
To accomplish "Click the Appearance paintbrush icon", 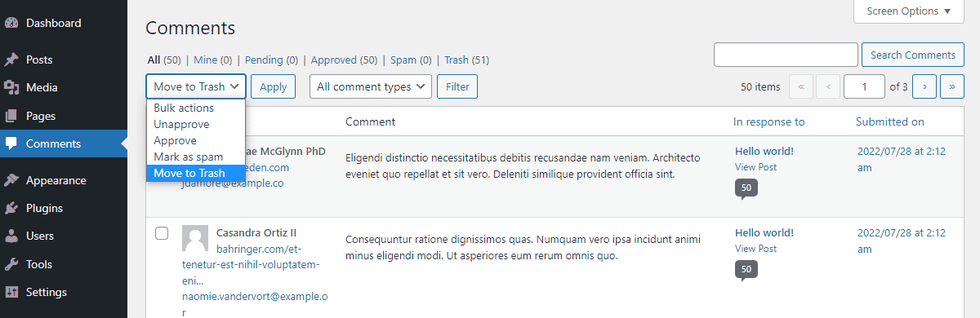I will [x=11, y=181].
